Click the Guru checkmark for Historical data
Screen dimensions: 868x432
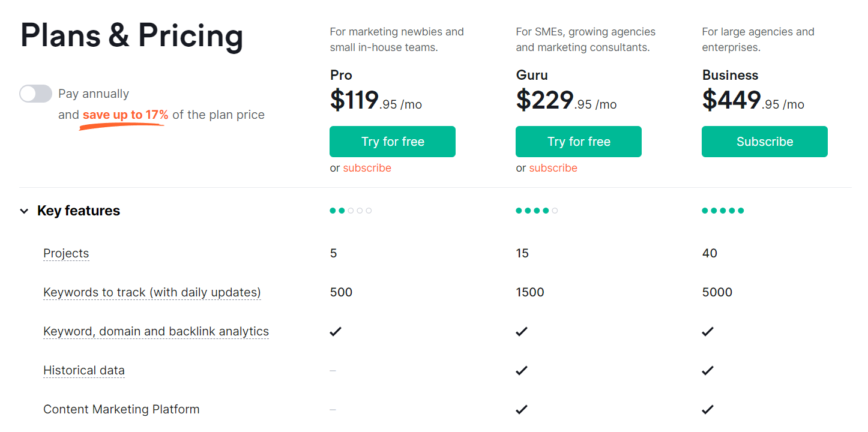click(x=522, y=370)
